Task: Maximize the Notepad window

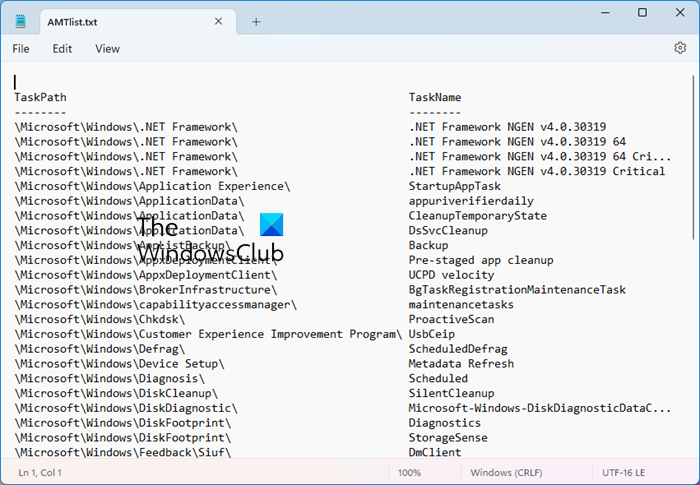Action: tap(642, 13)
